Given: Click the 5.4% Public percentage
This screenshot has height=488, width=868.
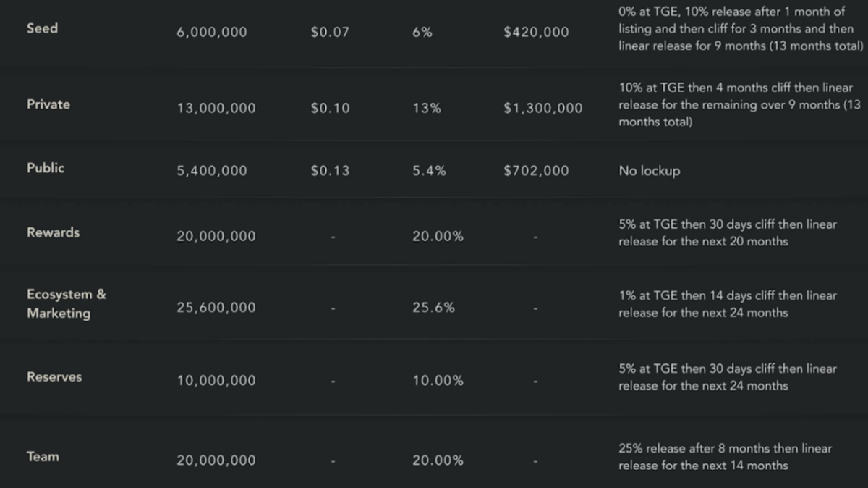Looking at the screenshot, I should (429, 171).
